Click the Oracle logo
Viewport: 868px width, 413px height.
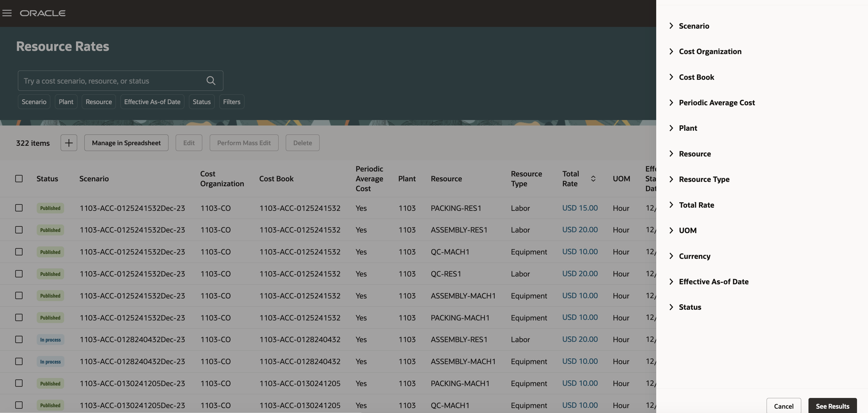click(43, 13)
